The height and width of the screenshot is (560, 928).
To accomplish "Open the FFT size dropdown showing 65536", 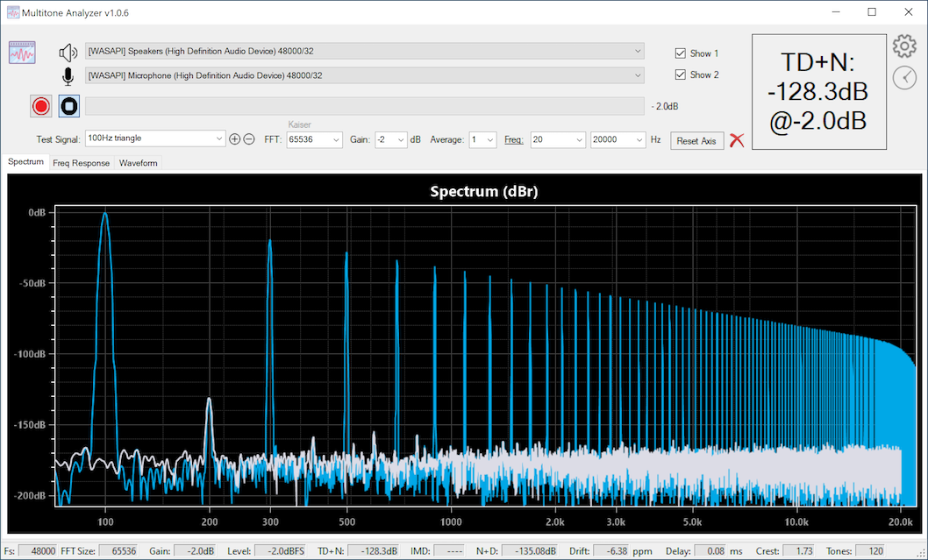I will pos(314,139).
